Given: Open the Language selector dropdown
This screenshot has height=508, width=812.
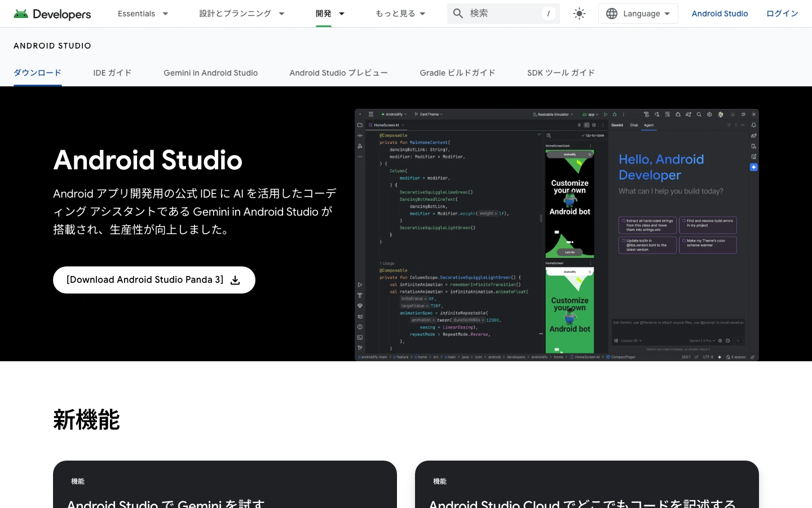Looking at the screenshot, I should (638, 14).
